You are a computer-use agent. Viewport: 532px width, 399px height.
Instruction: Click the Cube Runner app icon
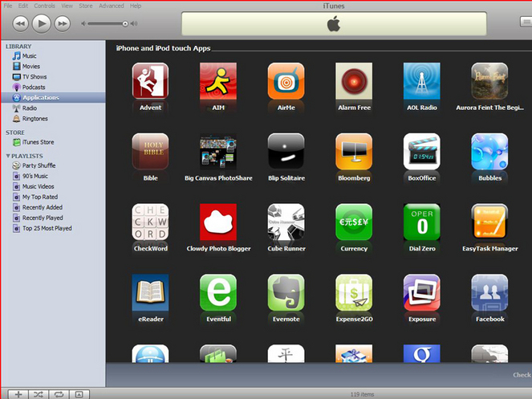pyautogui.click(x=286, y=222)
